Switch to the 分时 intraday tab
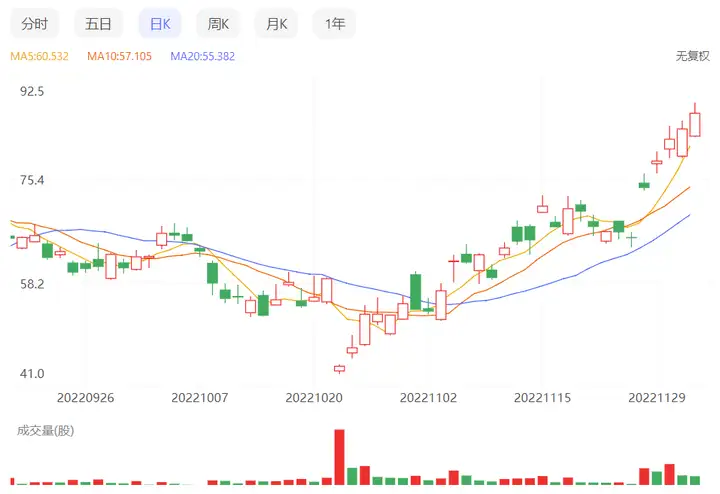720x494 pixels. pyautogui.click(x=34, y=23)
